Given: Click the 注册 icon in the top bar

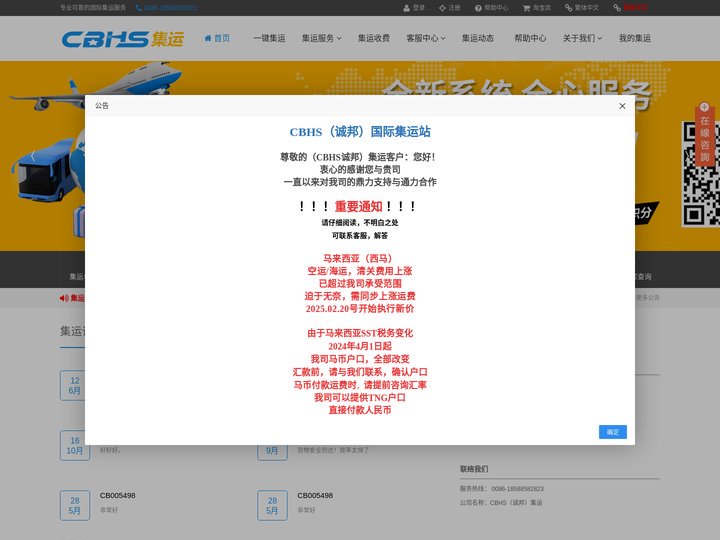Looking at the screenshot, I should [442, 8].
